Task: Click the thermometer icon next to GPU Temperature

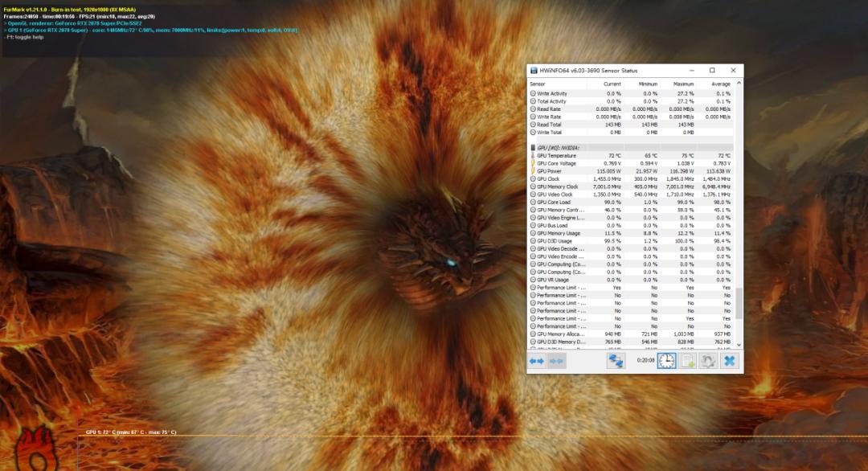Action: [x=533, y=155]
